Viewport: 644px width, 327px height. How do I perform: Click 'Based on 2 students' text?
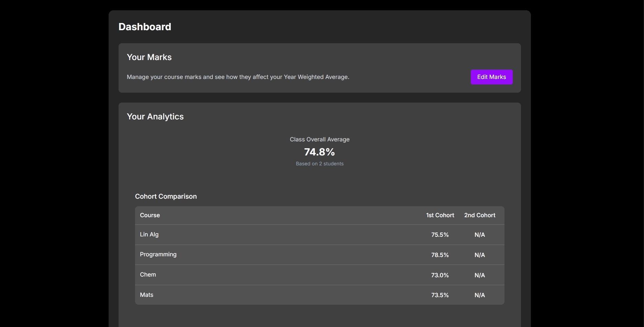pos(320,164)
